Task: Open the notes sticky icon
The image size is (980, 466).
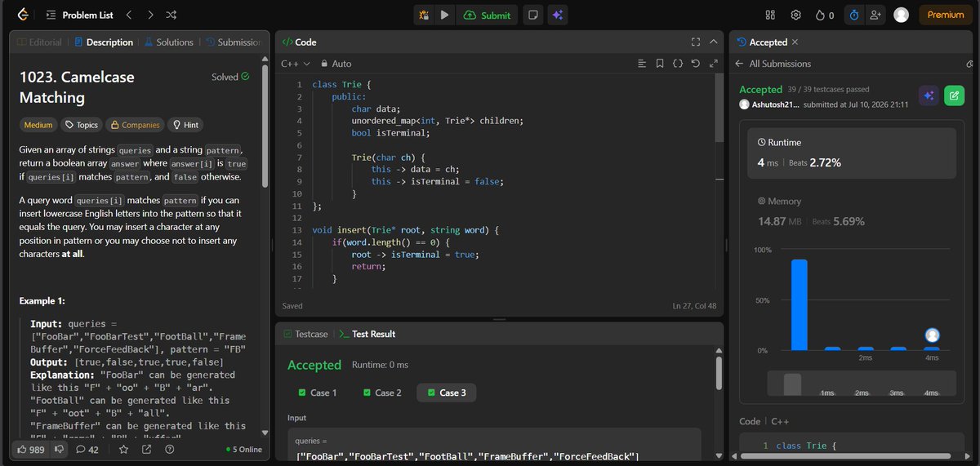Action: pos(532,15)
